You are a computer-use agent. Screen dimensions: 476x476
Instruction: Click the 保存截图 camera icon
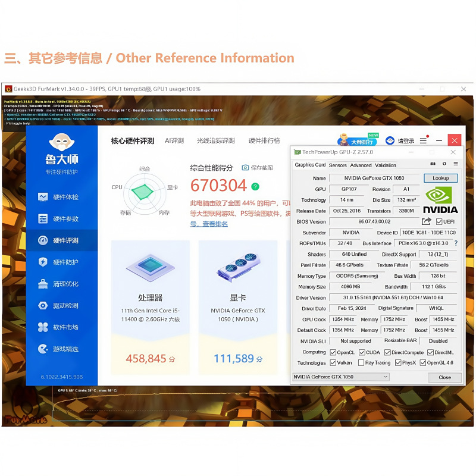pos(245,168)
